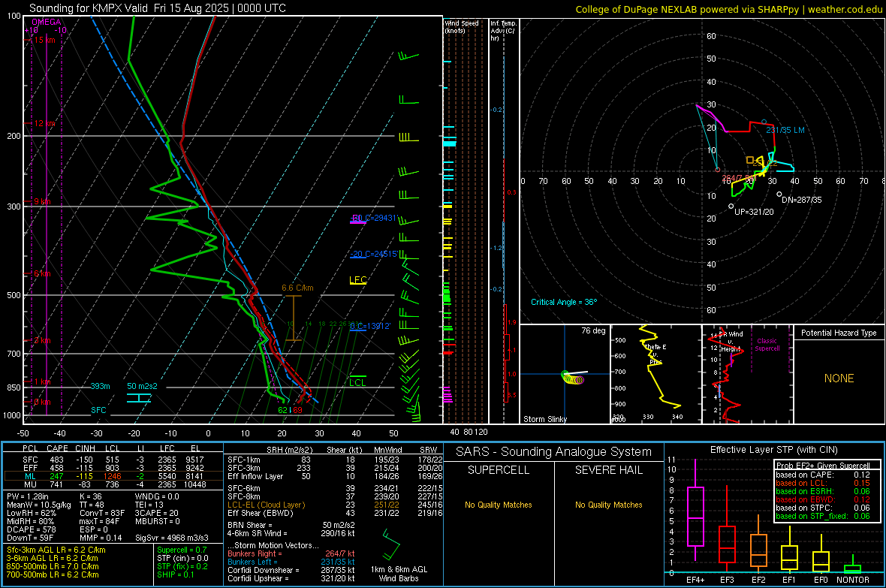Image resolution: width=886 pixels, height=588 pixels.
Task: Click the 'DN=287/35' hodograph marker label
Action: (x=801, y=200)
